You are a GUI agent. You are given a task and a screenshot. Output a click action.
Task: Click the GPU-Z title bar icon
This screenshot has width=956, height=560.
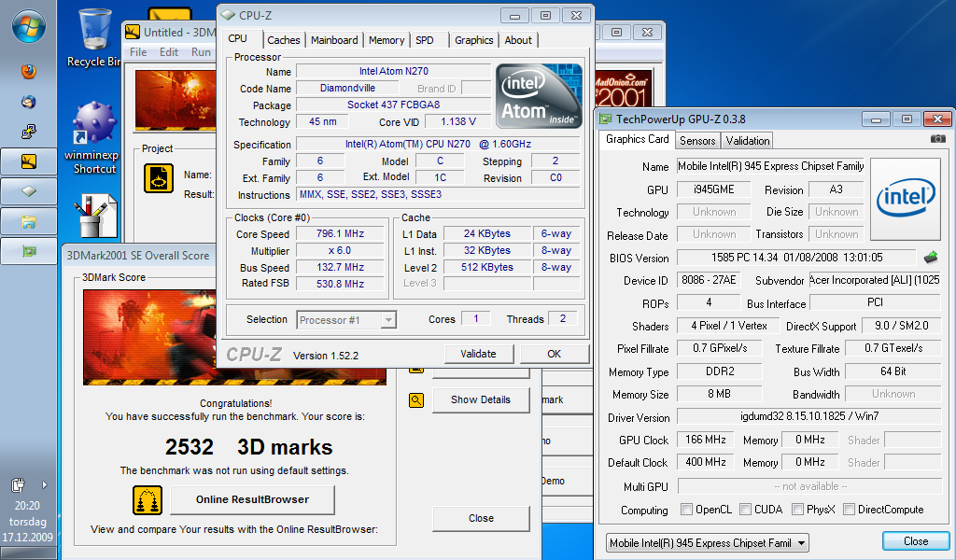pyautogui.click(x=605, y=119)
